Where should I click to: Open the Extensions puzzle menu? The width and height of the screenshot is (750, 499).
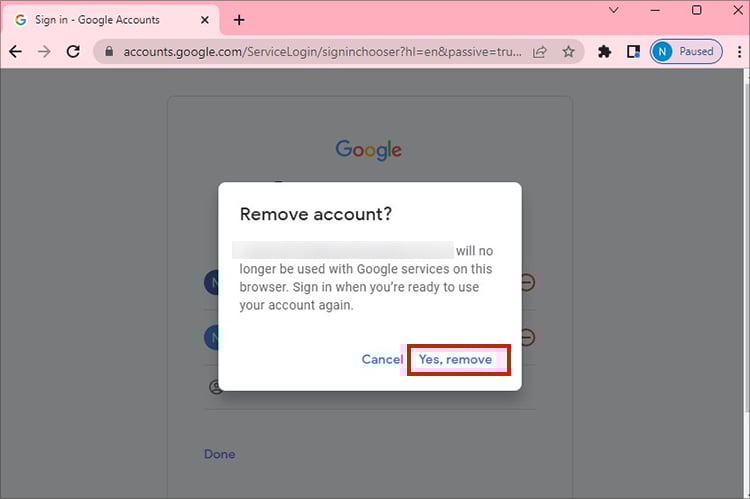[605, 51]
